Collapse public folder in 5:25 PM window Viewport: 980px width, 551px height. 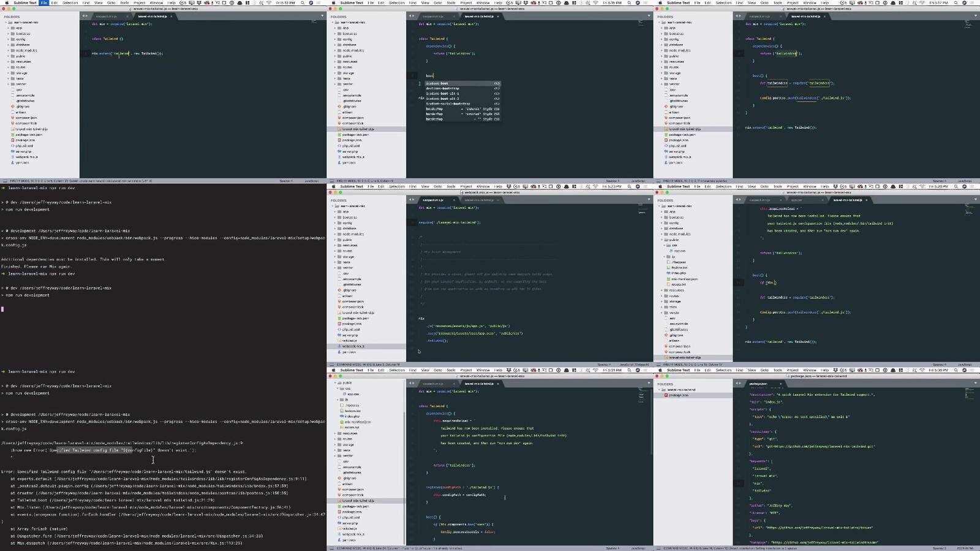pos(663,240)
